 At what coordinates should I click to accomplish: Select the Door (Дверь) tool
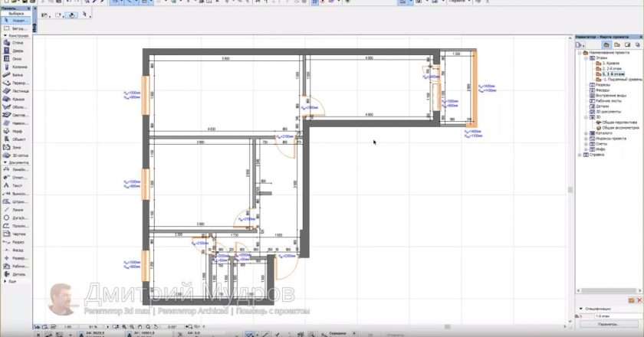[x=15, y=51]
